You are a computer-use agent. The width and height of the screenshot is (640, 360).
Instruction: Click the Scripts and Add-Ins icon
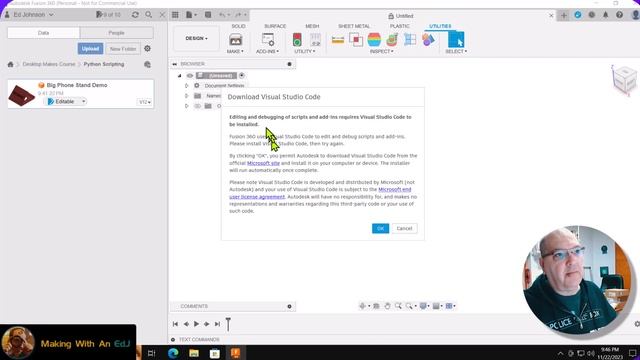click(x=268, y=40)
